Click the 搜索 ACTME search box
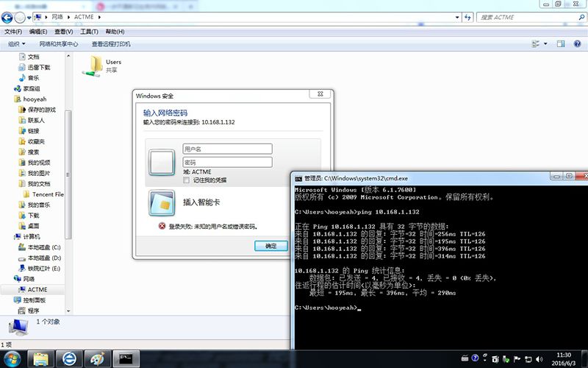 [x=526, y=17]
